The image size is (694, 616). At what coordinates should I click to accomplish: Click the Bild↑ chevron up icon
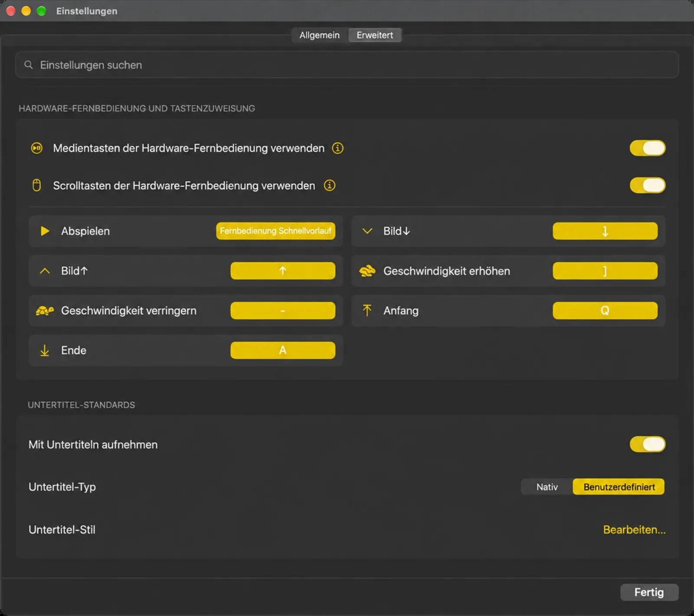pyautogui.click(x=45, y=271)
